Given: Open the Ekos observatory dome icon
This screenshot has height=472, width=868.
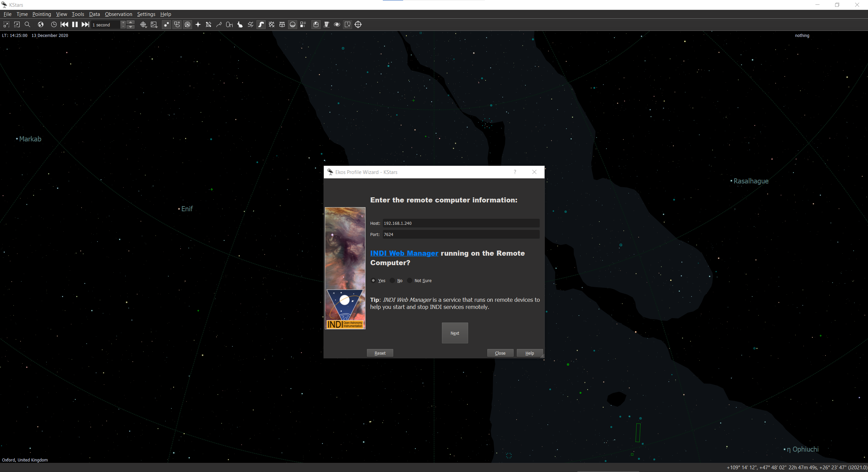Looking at the screenshot, I should coord(316,24).
